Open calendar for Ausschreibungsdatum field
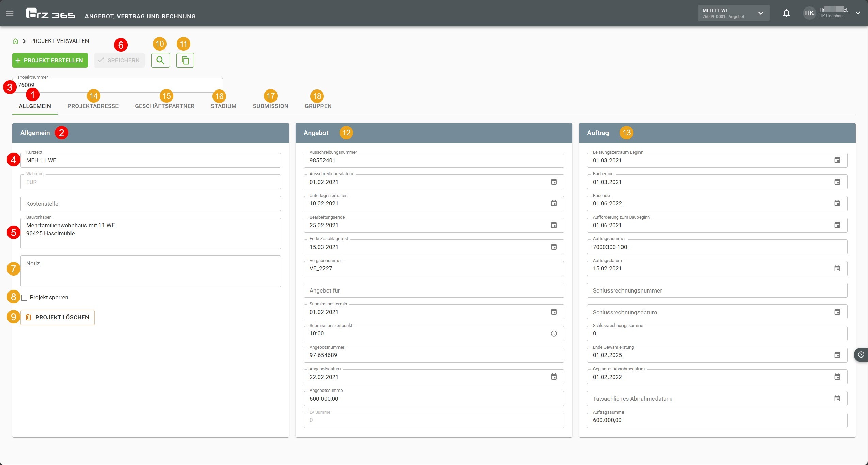This screenshot has height=465, width=868. 554,182
